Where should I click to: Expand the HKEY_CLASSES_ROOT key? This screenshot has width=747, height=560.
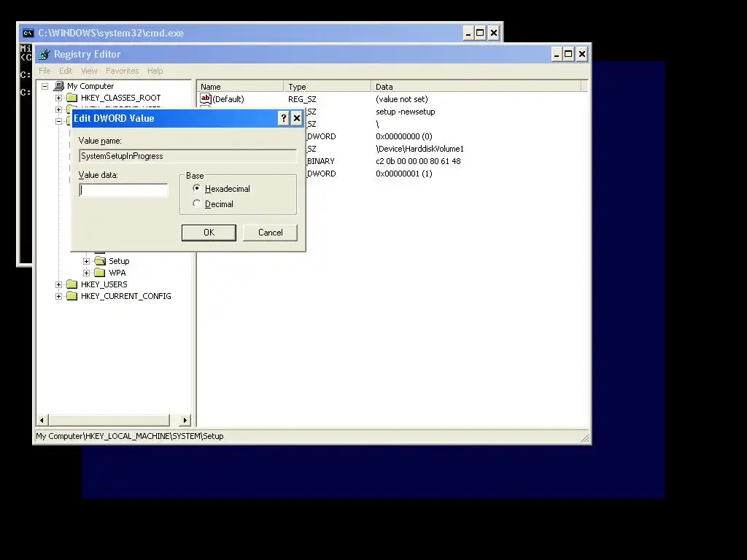tap(58, 98)
